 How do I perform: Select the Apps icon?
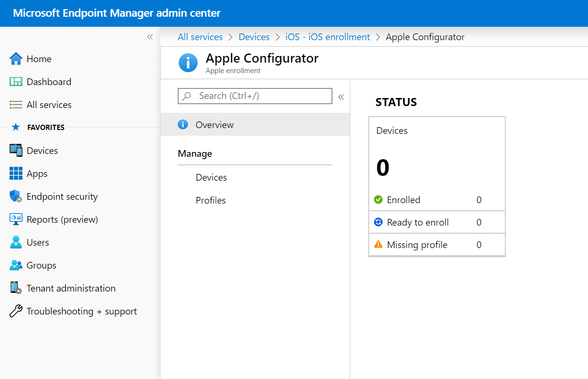pos(15,173)
